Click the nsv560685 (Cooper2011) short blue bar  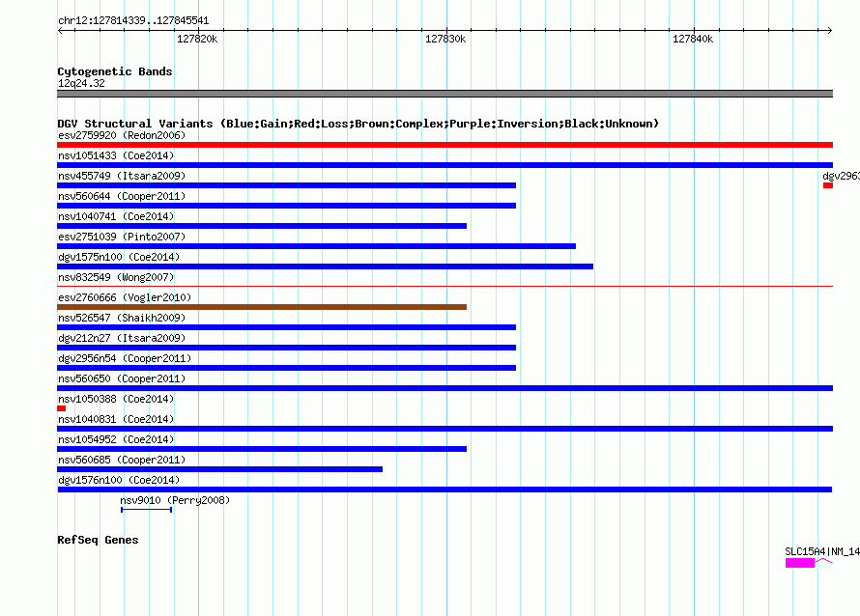click(219, 469)
